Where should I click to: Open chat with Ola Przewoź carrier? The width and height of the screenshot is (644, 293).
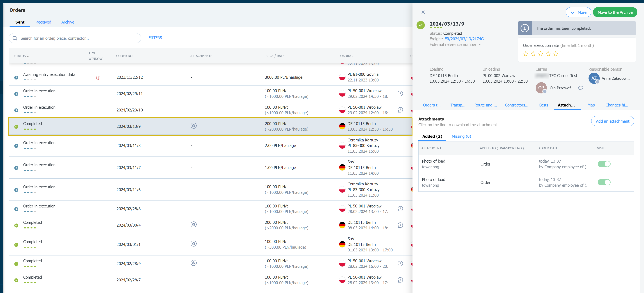pyautogui.click(x=580, y=88)
